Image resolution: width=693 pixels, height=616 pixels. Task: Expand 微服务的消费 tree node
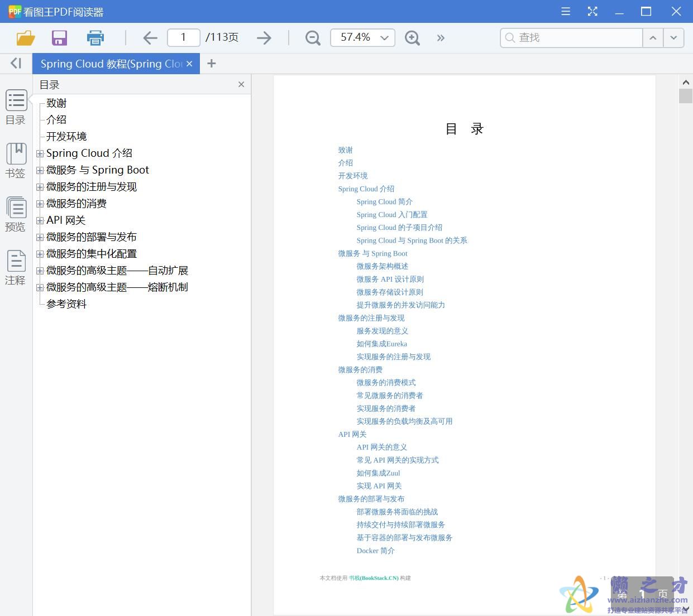pos(40,204)
